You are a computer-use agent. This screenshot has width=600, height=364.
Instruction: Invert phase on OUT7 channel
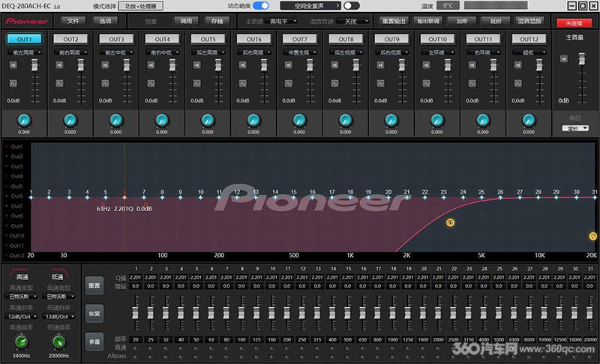[x=289, y=83]
